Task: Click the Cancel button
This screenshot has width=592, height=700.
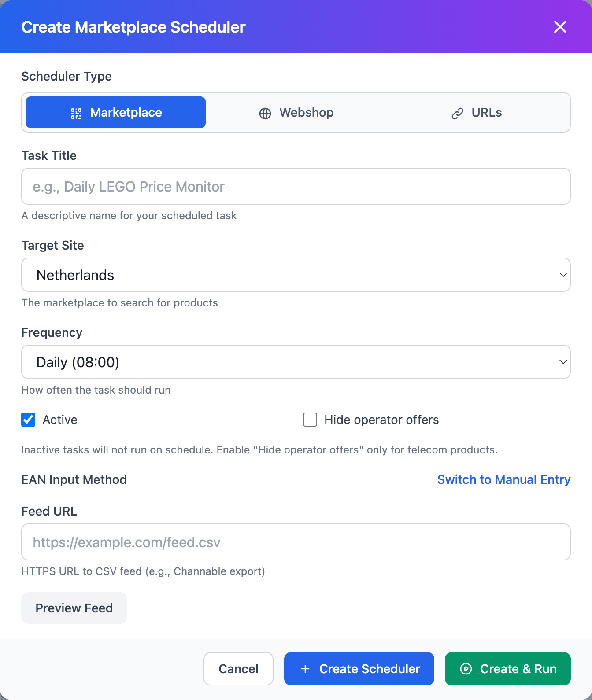Action: 238,669
